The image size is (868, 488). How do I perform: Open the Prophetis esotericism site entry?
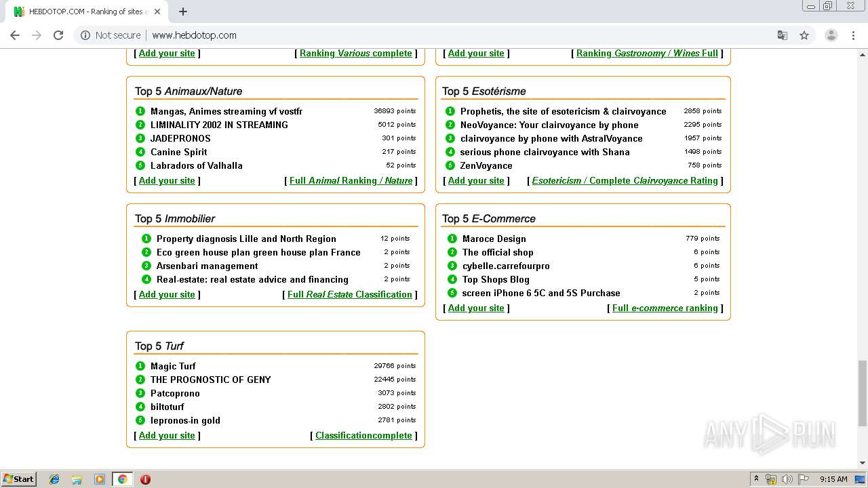click(x=564, y=111)
